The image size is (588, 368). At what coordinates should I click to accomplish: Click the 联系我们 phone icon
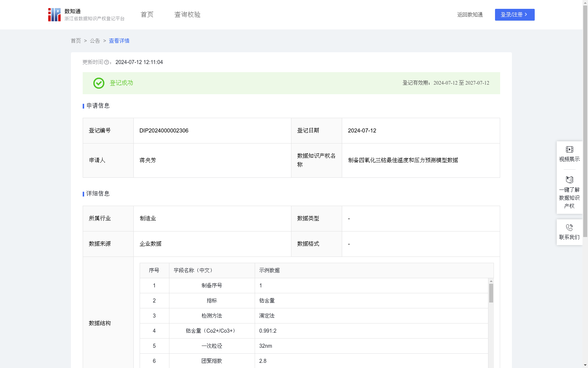569,228
